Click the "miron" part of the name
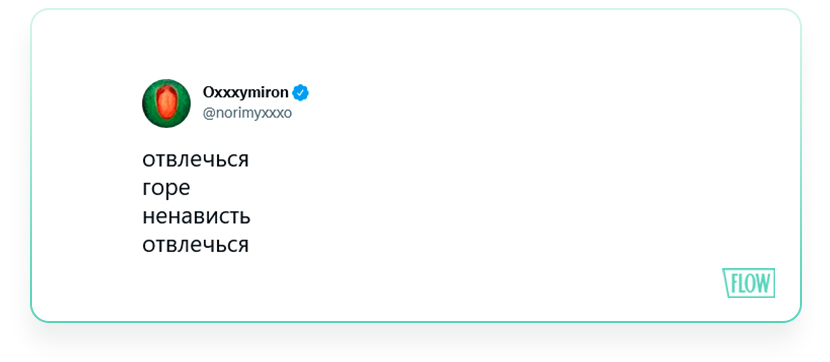Image resolution: width=830 pixels, height=362 pixels. (x=267, y=92)
